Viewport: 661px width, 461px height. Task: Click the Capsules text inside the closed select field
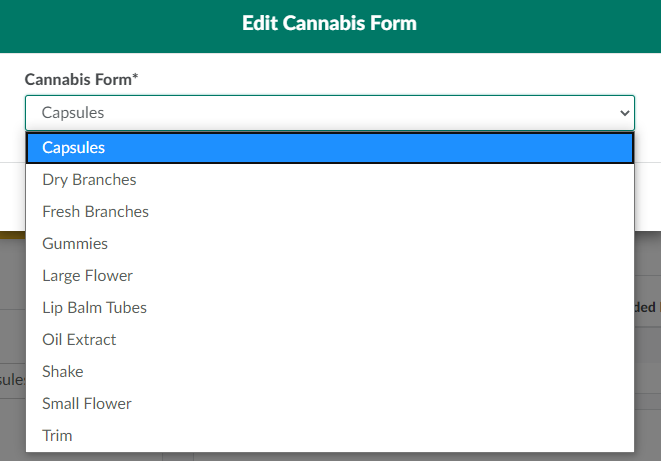[x=73, y=113]
